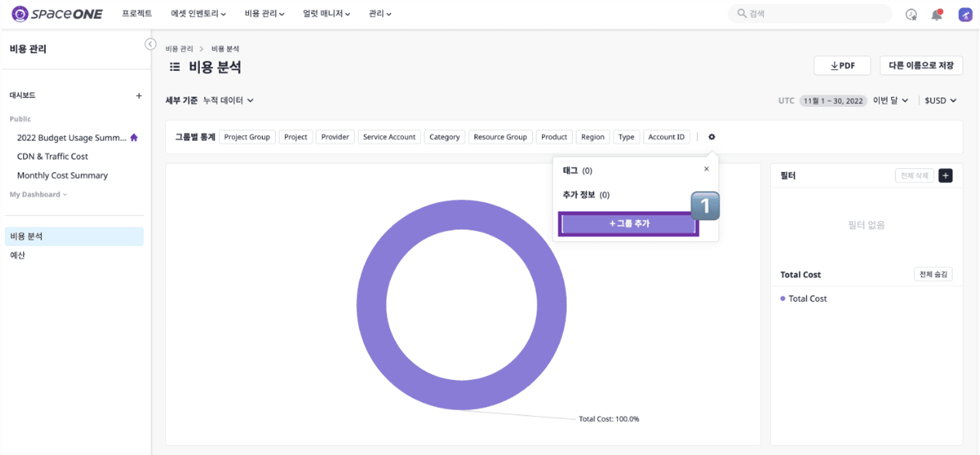Click the 비용 분석 breadcrumb link

coord(225,49)
